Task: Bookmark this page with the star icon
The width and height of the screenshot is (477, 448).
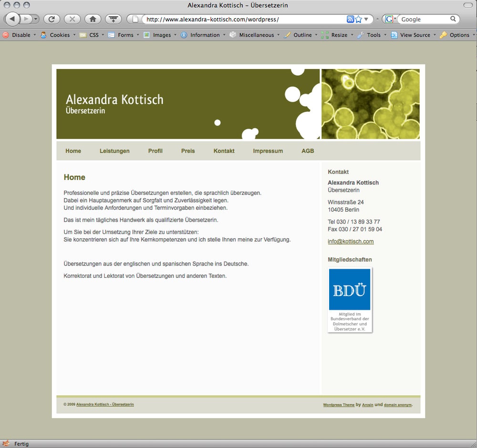Action: 358,19
